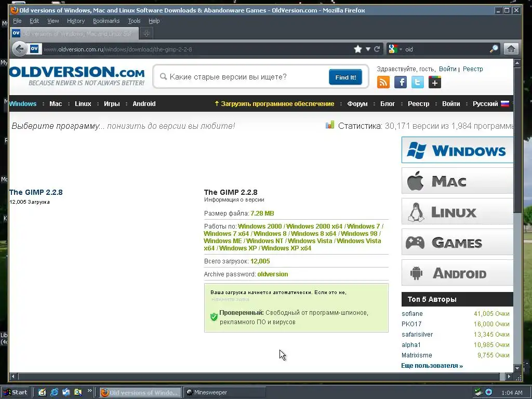This screenshot has width=532, height=399.
Task: Click the network tray icon
Action: (x=478, y=392)
